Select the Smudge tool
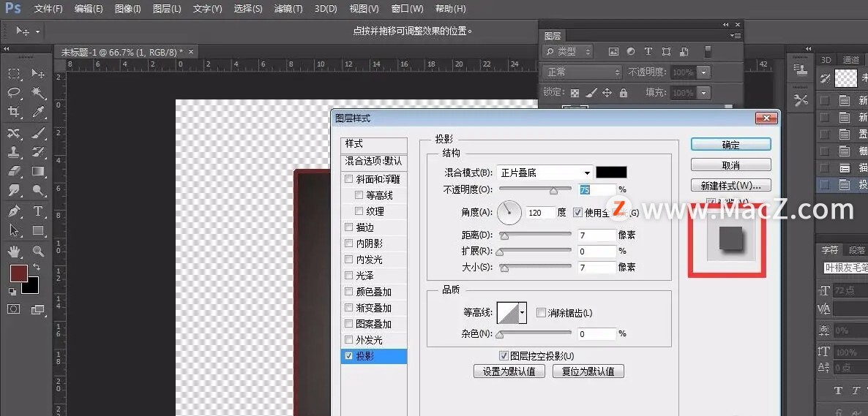Screen dimensions: 868x416 pyautogui.click(x=14, y=191)
